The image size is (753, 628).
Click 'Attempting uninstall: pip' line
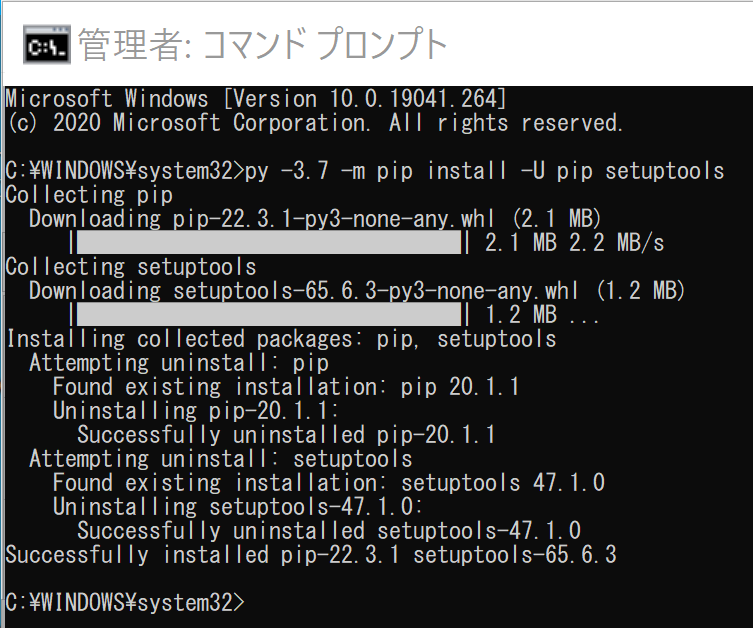click(179, 363)
